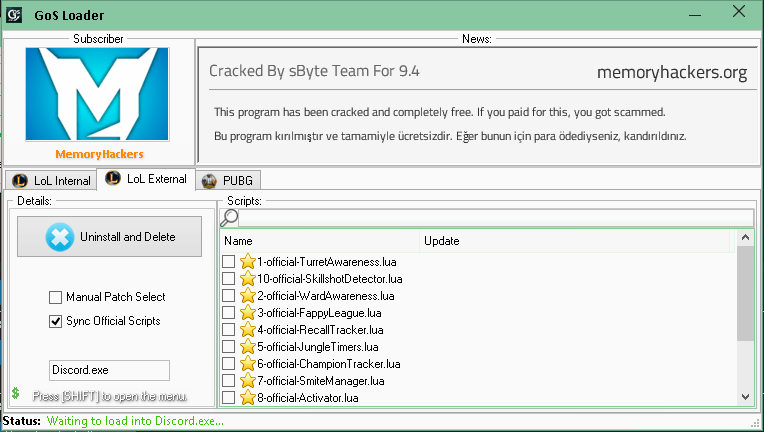Select 3-official-FappyLeague.lua script name

pyautogui.click(x=319, y=313)
